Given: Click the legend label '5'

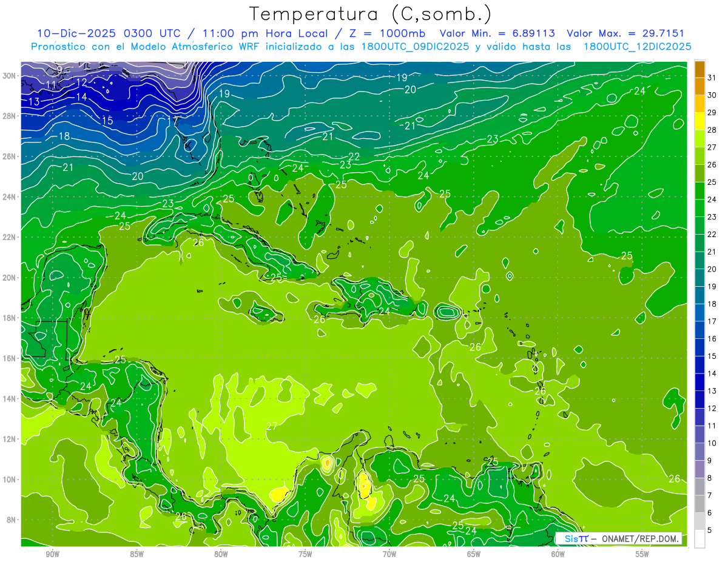Looking at the screenshot, I should pos(710,530).
